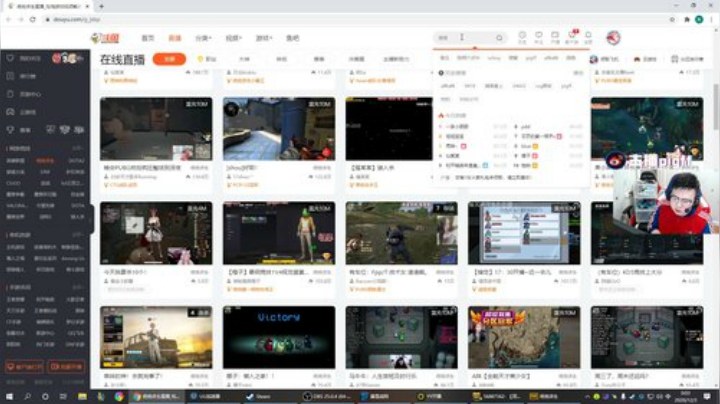Open File Explorer from the taskbar
The image size is (720, 404).
pyautogui.click(x=82, y=396)
